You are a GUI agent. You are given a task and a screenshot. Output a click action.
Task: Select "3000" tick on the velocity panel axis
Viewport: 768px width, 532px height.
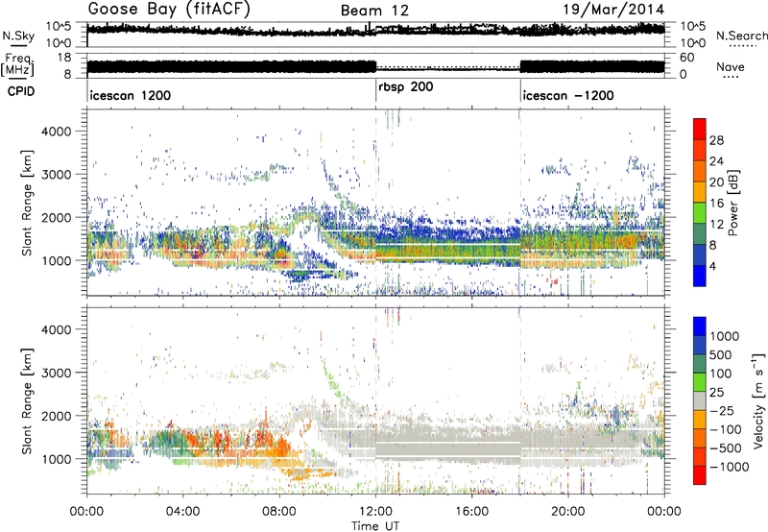(56, 373)
